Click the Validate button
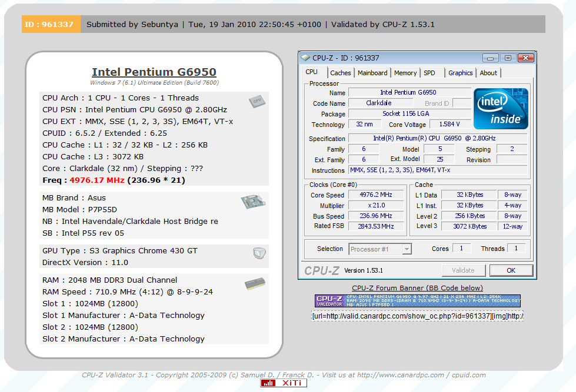This screenshot has width=576, height=392. point(463,270)
